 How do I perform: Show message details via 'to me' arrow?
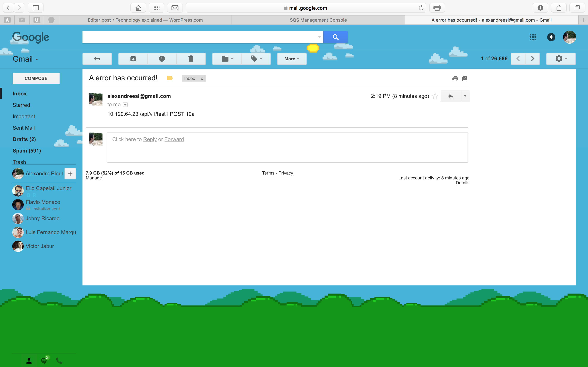click(x=125, y=105)
